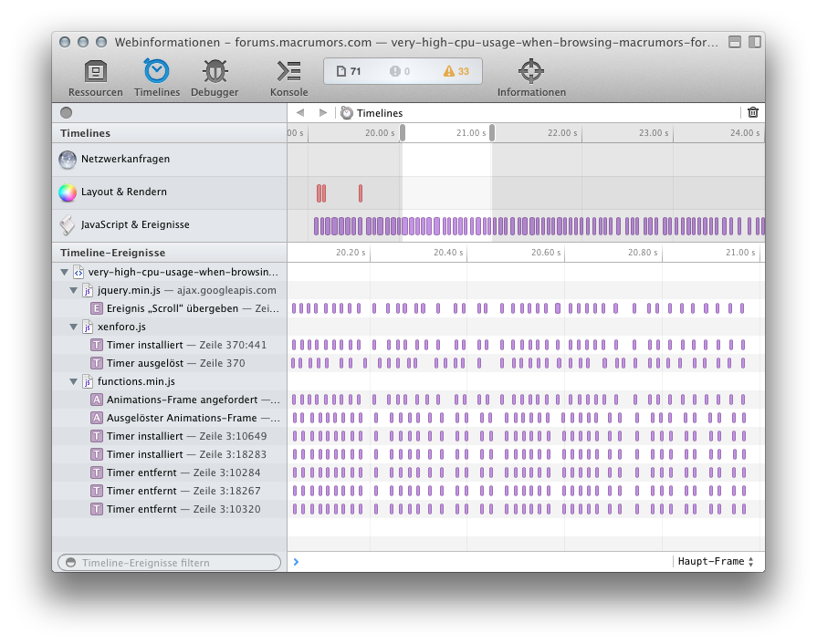
Task: Select the JavaScript & Ereignisse timeline
Action: pyautogui.click(x=170, y=225)
